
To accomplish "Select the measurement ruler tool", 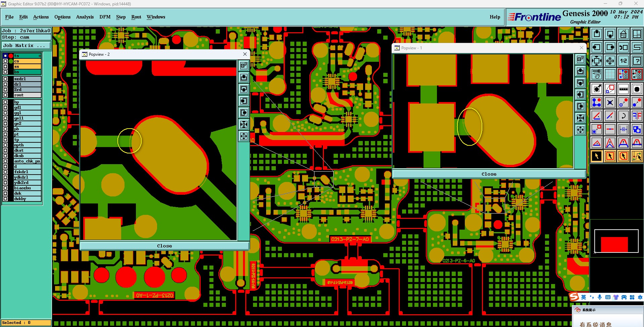I will pos(624,89).
